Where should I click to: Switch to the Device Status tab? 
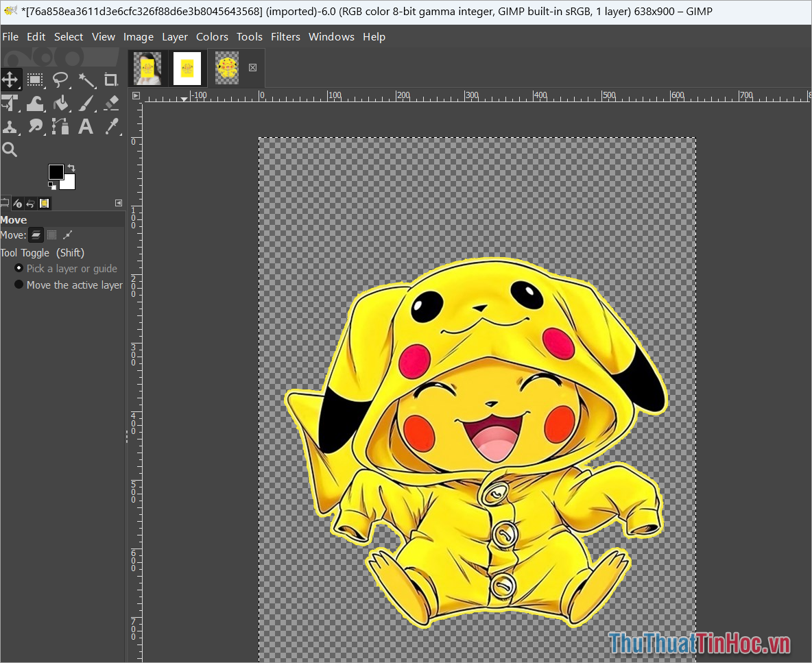(x=18, y=204)
